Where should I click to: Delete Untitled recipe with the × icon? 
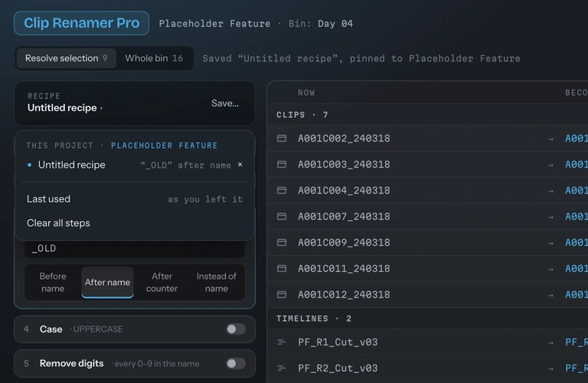coord(240,165)
